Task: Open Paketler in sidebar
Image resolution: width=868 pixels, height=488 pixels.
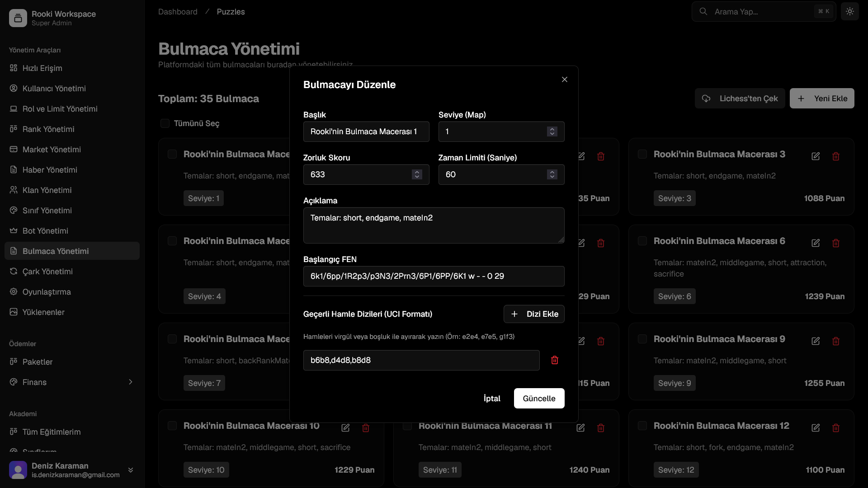Action: click(x=72, y=362)
